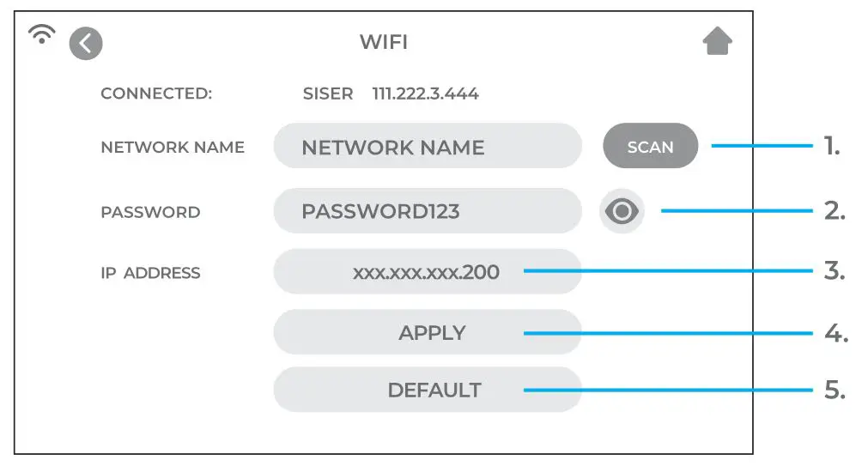
Task: Return to the home screen
Action: click(718, 41)
